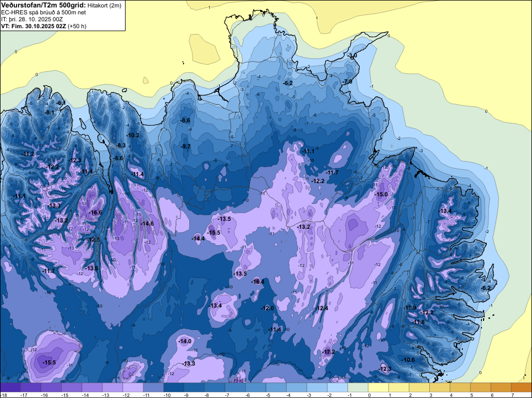The height and width of the screenshot is (398, 532).
Task: Select the -6.1 temperature label
Action: 61,103
